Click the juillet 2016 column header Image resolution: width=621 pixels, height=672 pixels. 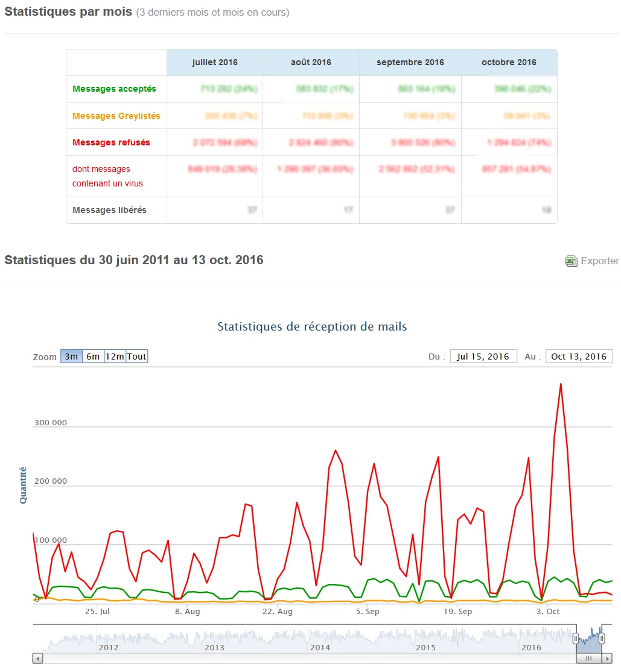point(215,62)
